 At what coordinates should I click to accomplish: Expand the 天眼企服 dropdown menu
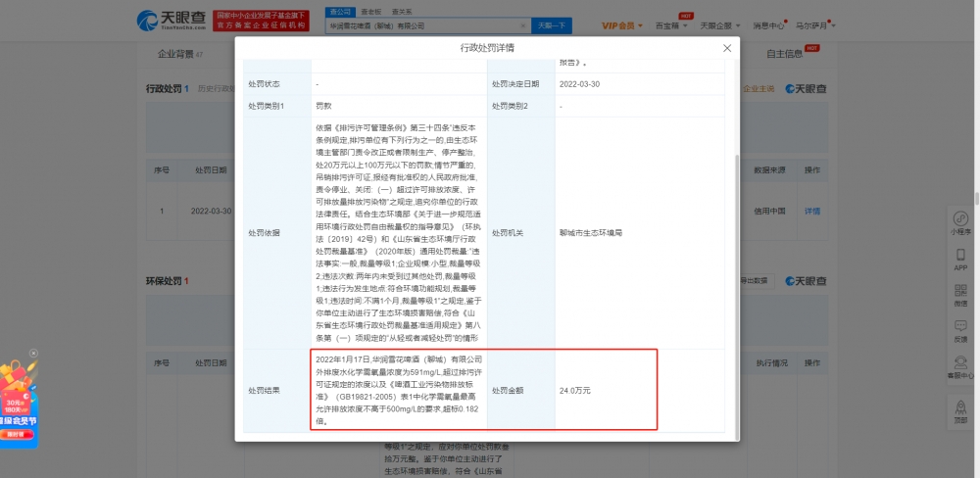click(x=720, y=25)
